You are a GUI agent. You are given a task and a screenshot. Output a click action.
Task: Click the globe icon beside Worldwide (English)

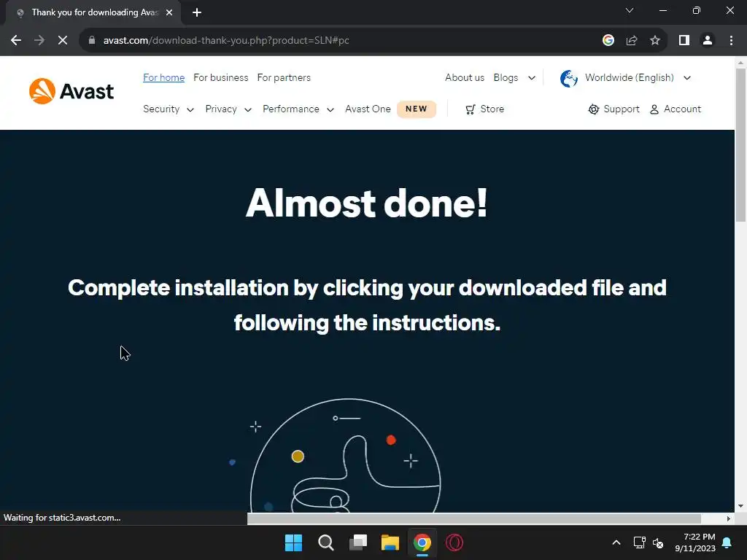point(569,79)
